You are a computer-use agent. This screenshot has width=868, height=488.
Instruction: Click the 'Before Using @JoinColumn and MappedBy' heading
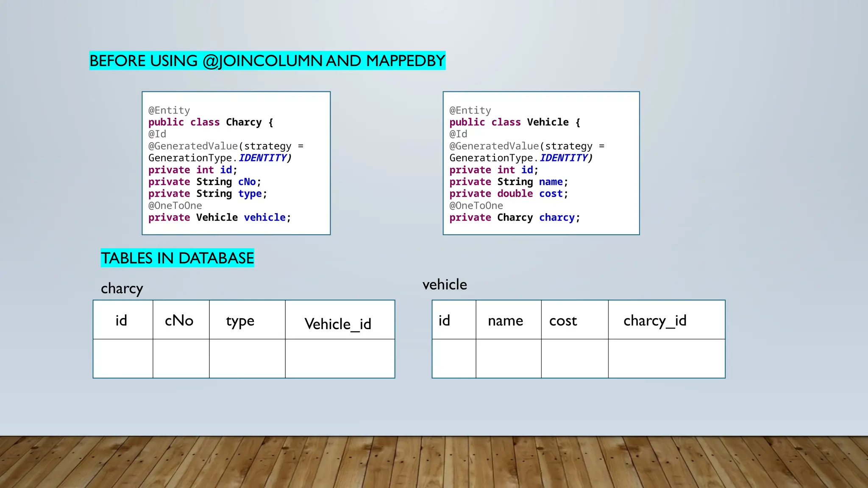tap(267, 61)
